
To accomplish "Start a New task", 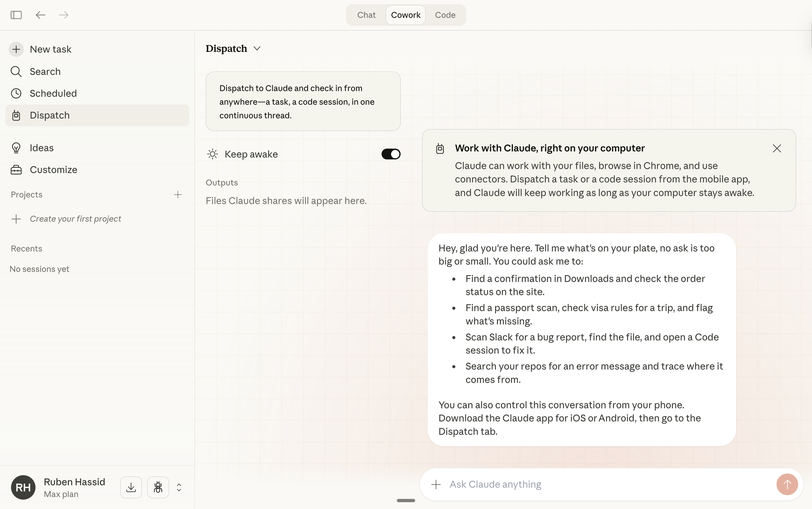I will tap(51, 49).
